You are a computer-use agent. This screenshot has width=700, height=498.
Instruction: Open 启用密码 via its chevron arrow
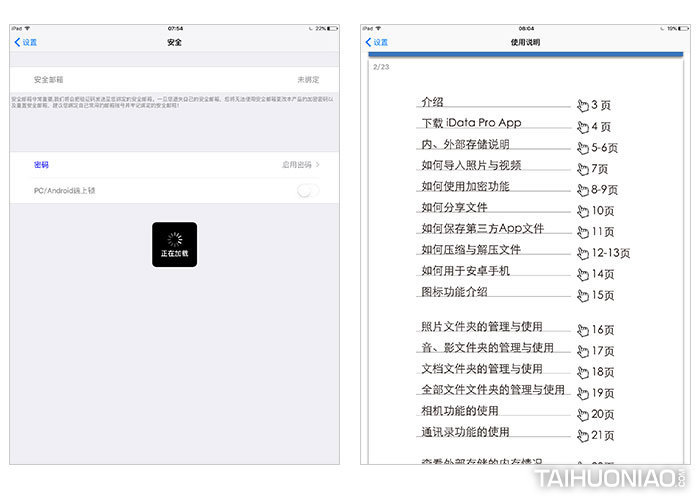tap(318, 164)
